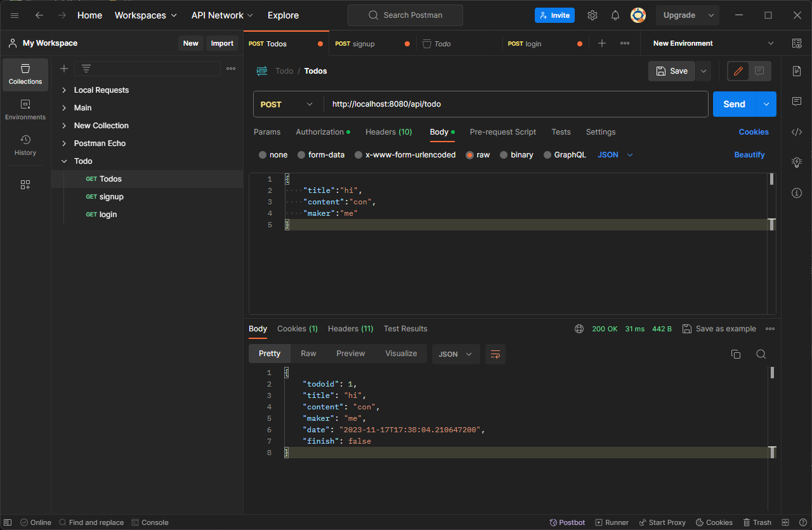Image resolution: width=812 pixels, height=530 pixels.
Task: Copy response body with copy icon
Action: click(736, 354)
